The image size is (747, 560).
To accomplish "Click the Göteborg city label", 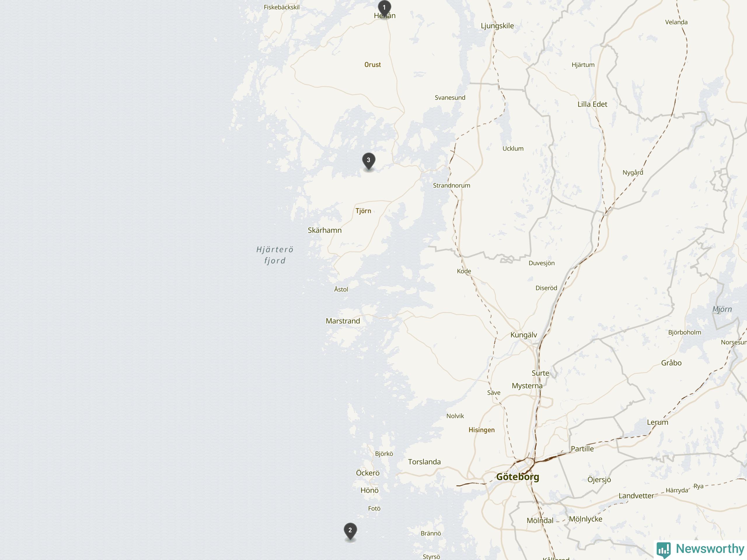I will (x=518, y=477).
